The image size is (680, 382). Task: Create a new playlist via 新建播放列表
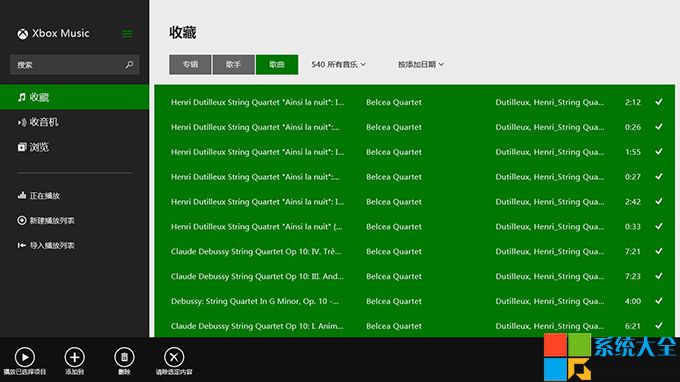(x=52, y=221)
